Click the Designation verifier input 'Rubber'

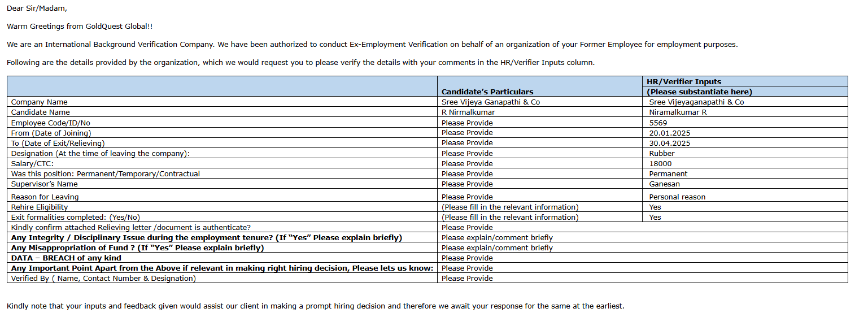click(661, 153)
